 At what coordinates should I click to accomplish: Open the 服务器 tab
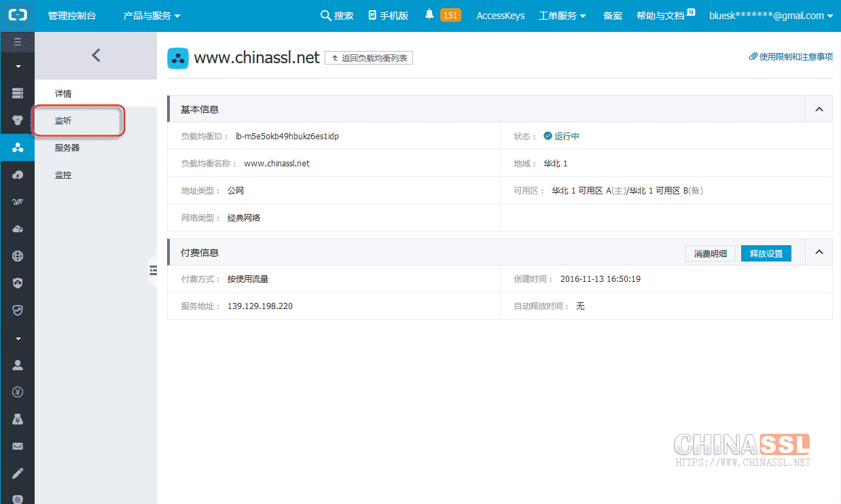point(67,147)
